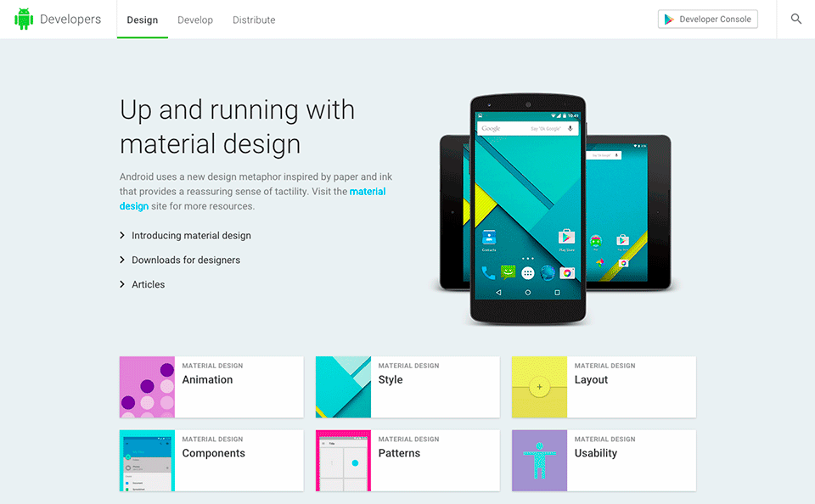Tap the blue phone dialer icon
Viewport: 815px width, 504px height.
click(488, 273)
